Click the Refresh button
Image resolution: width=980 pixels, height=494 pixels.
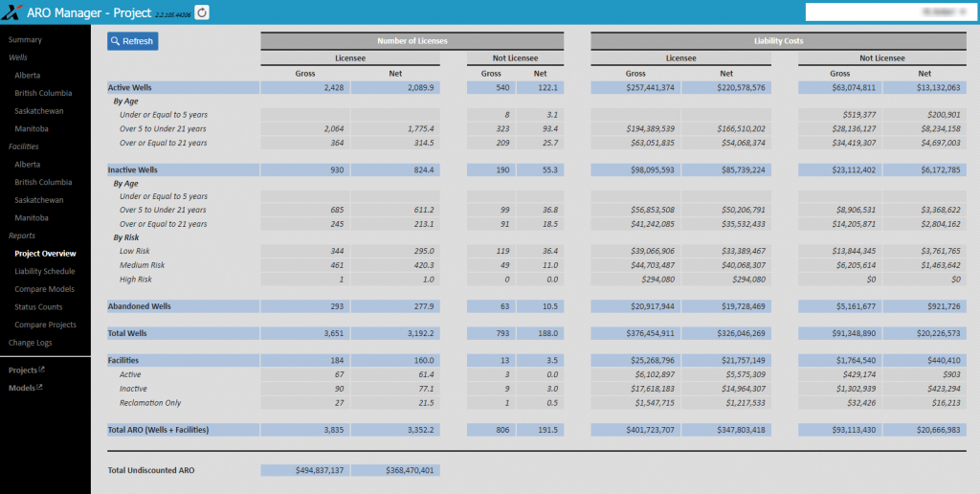(x=132, y=41)
